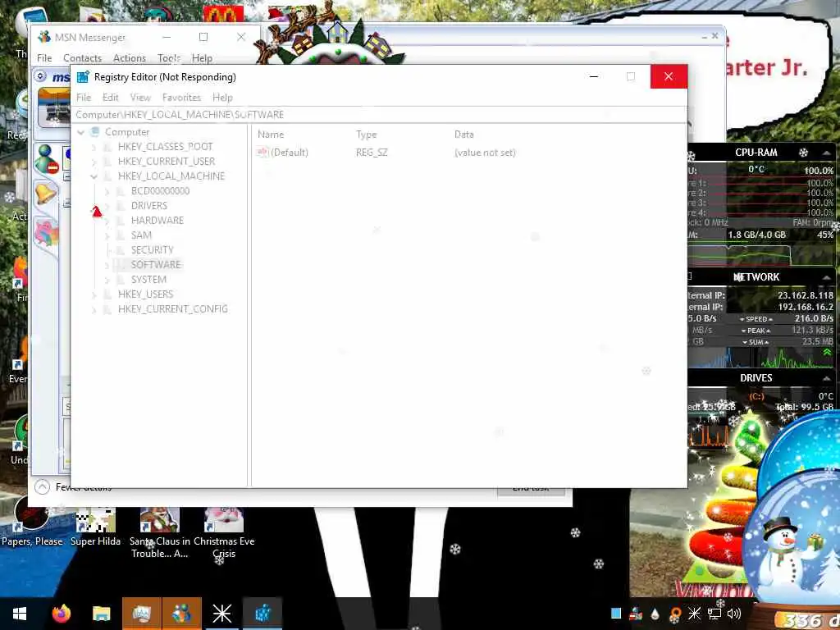The image size is (840, 630).
Task: Expand the BCD00000000 key
Action: click(x=107, y=191)
